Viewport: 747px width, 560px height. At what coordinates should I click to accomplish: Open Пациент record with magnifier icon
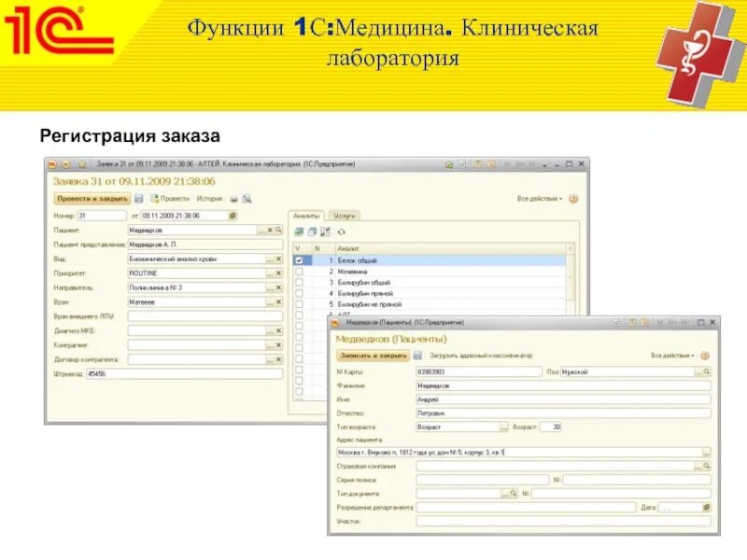click(x=278, y=230)
